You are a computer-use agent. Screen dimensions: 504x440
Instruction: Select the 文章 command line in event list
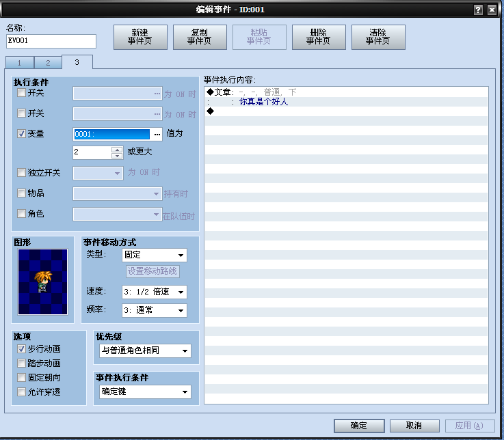pyautogui.click(x=346, y=92)
